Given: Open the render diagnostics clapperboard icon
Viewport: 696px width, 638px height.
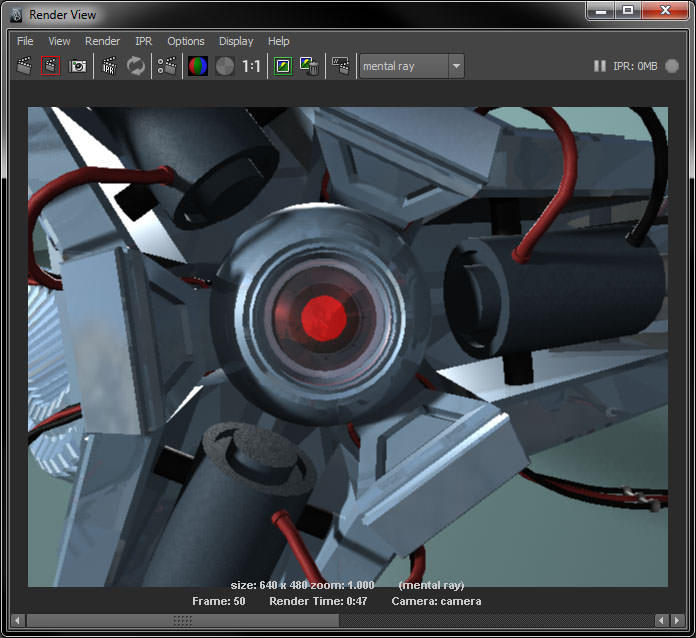Looking at the screenshot, I should [x=341, y=66].
